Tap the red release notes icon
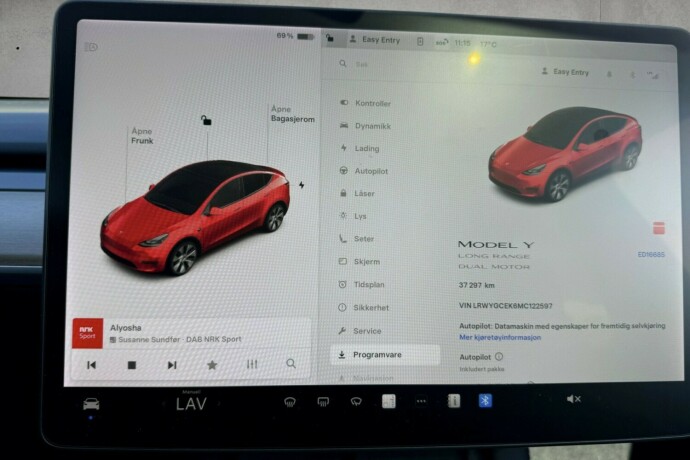 658,228
